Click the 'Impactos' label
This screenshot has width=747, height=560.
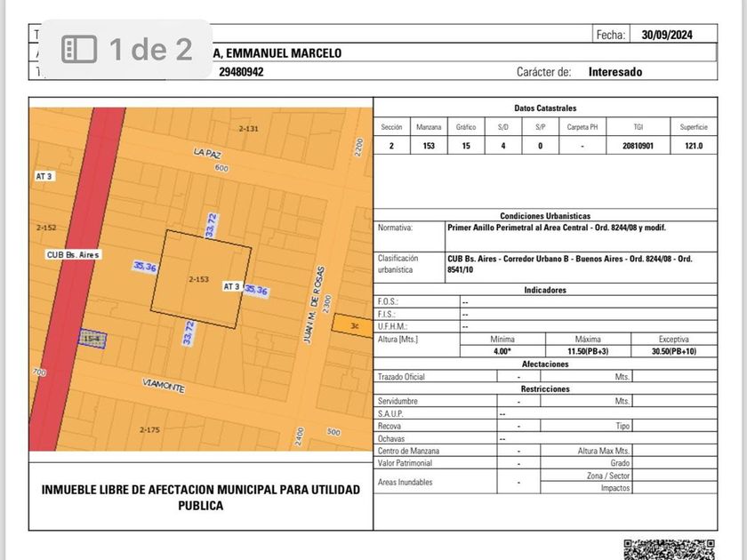point(615,488)
